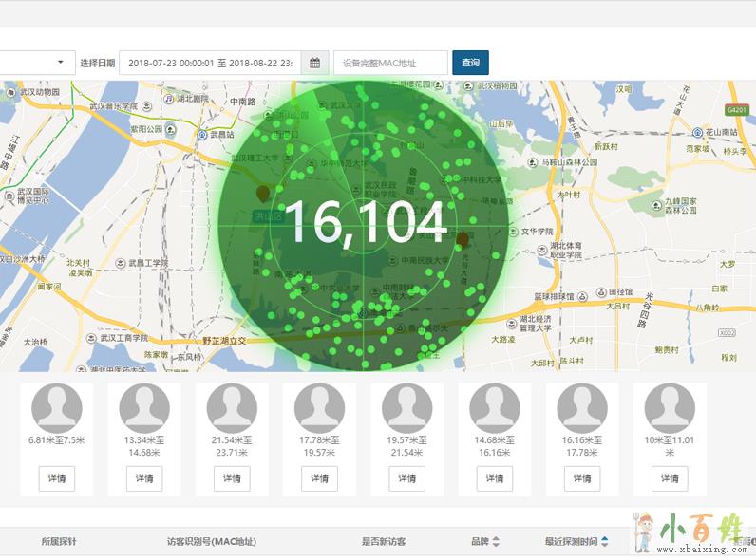
Task: View 详情 for the 14.68米至16.16米 group
Action: [x=495, y=478]
